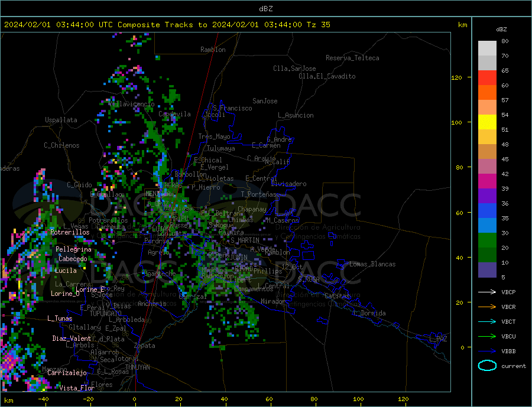This screenshot has width=532, height=407.
Task: Click the C_Chilenos place label
Action: coord(61,145)
